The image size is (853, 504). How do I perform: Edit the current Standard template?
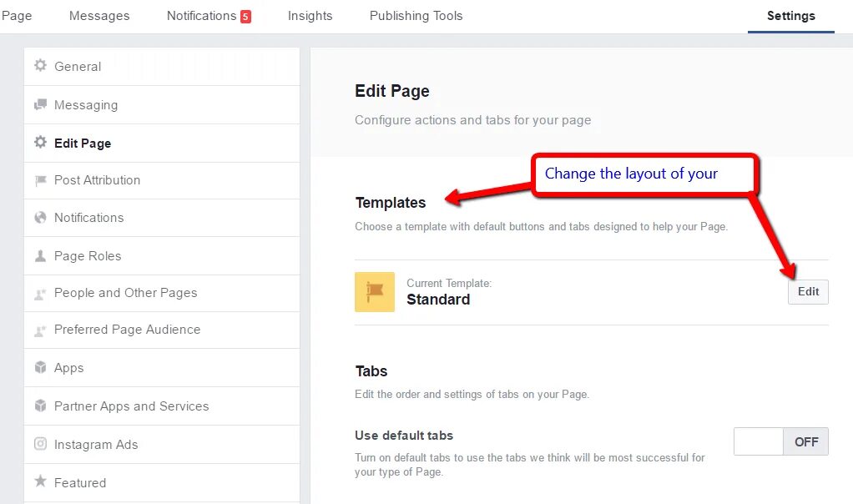[x=808, y=292]
